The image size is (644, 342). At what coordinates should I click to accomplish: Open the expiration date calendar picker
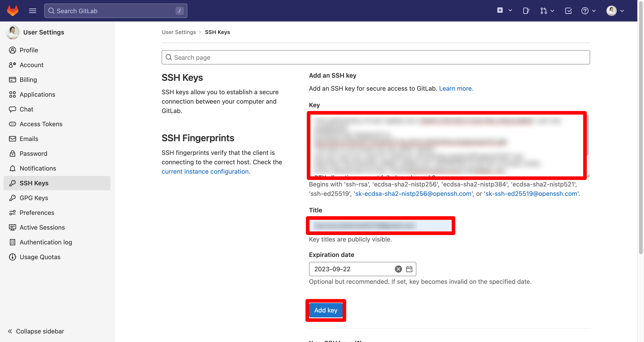[409, 269]
